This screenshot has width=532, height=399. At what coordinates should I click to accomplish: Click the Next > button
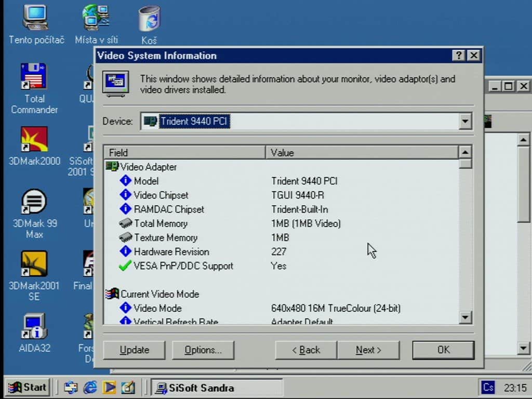tap(368, 350)
